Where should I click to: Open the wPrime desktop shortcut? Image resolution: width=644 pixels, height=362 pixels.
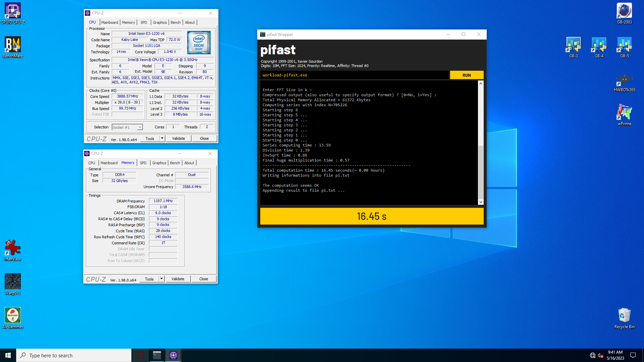pos(624,115)
